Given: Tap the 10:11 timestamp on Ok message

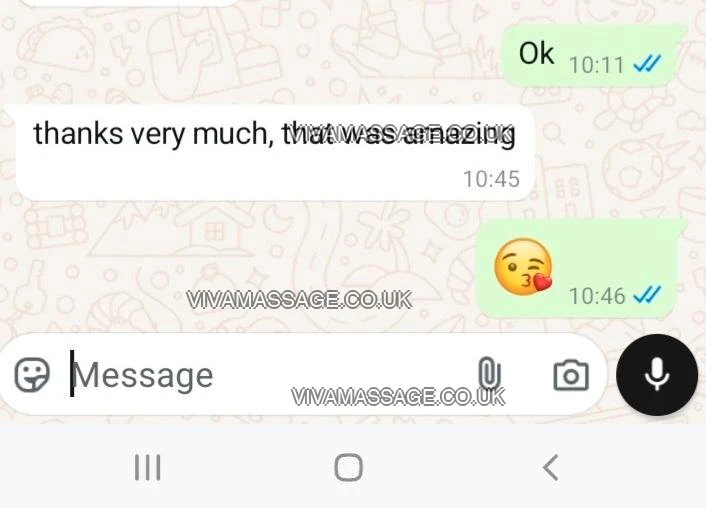Looking at the screenshot, I should point(596,65).
